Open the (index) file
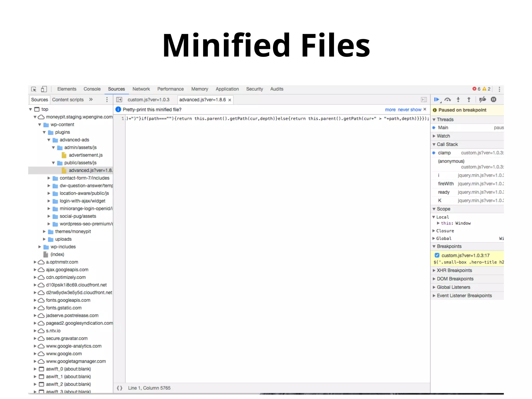 tap(57, 254)
